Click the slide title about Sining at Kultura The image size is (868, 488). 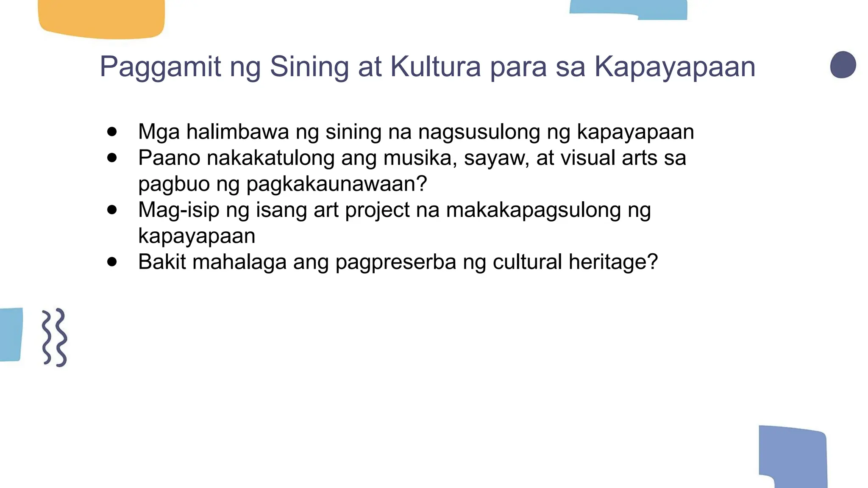click(x=427, y=67)
